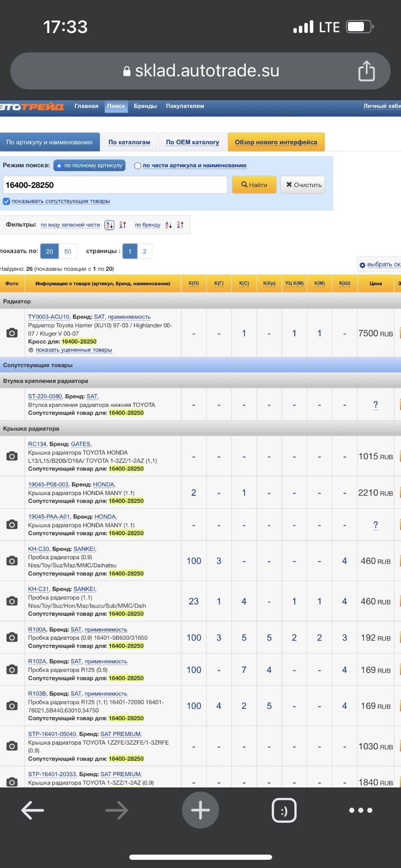This screenshot has height=868, width=401.
Task: Open KH-C30 article link
Action: coord(38,549)
